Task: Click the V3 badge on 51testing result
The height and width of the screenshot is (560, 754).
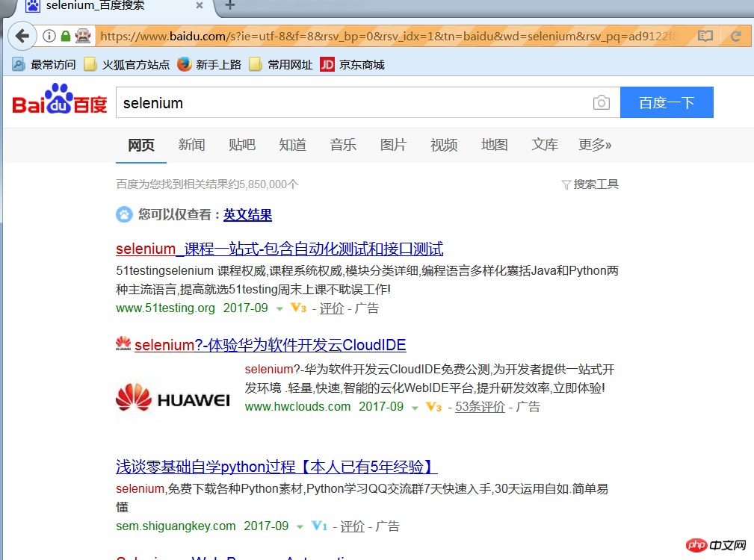Action: (x=299, y=308)
